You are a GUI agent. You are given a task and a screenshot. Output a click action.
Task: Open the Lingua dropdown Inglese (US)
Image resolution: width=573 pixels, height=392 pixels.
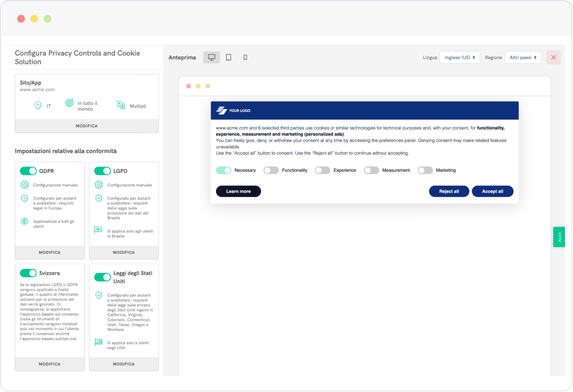click(x=459, y=57)
